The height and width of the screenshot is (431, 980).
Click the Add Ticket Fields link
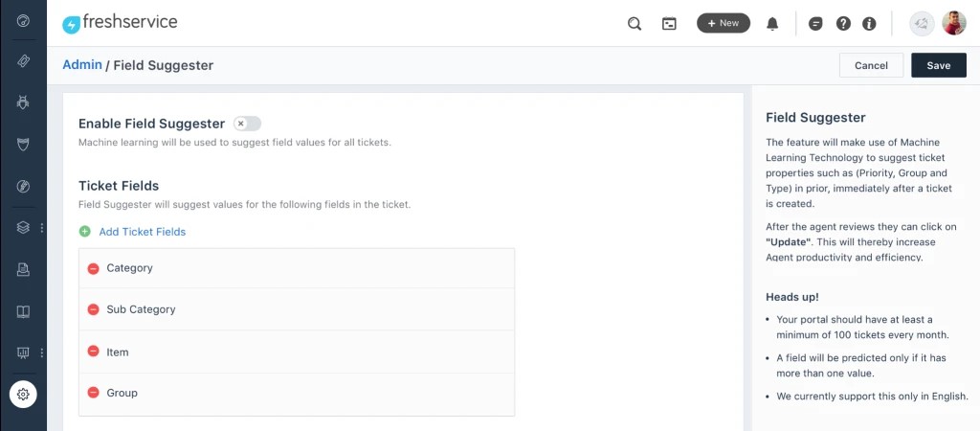(x=142, y=232)
